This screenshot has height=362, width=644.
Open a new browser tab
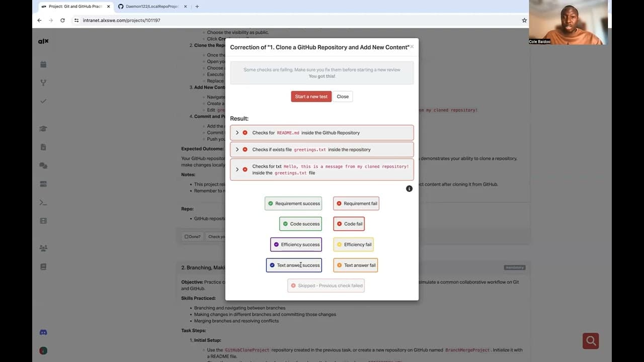tap(197, 7)
